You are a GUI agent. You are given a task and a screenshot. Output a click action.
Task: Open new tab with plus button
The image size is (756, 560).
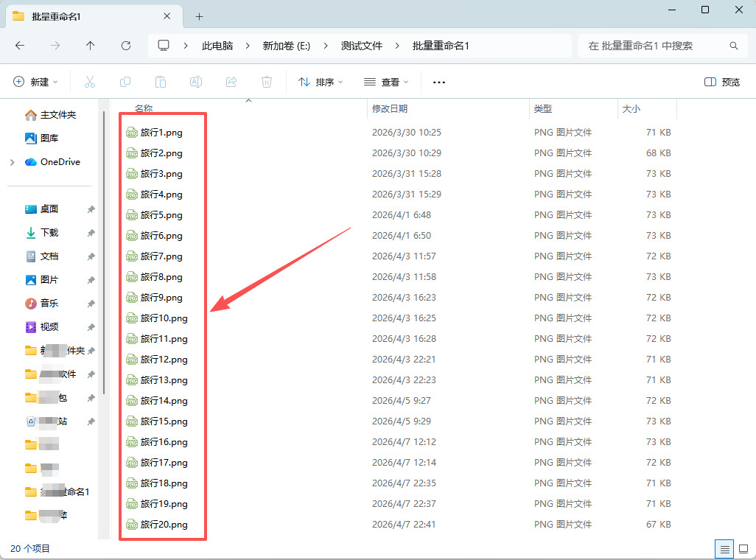click(199, 17)
